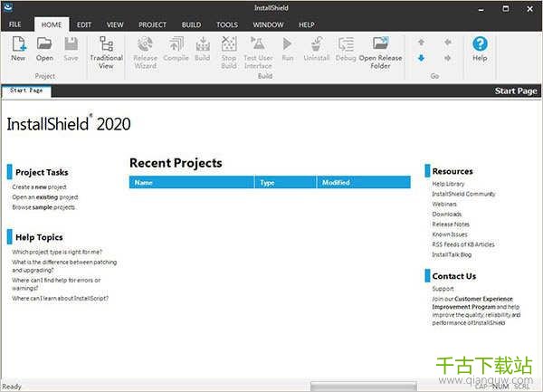The height and width of the screenshot is (392, 543).
Task: Switch to the TOOLS ribbon tab
Action: 227,24
